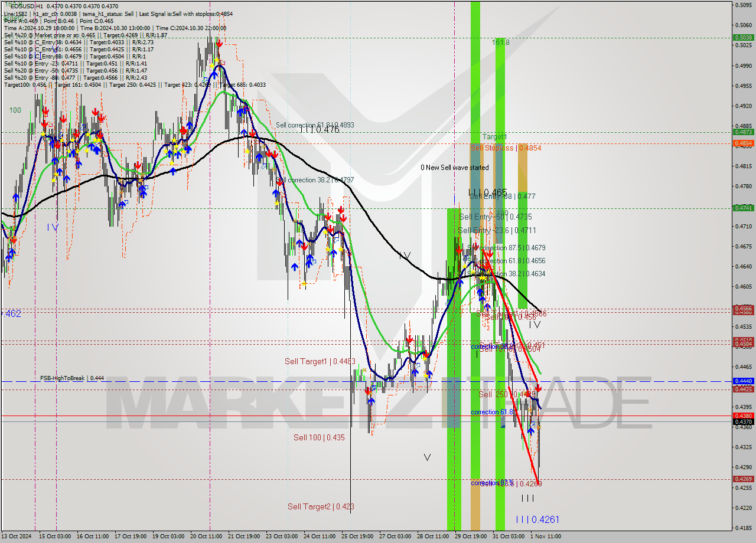Click the red 0.4566 price tag
The image size is (756, 543).
tap(743, 308)
